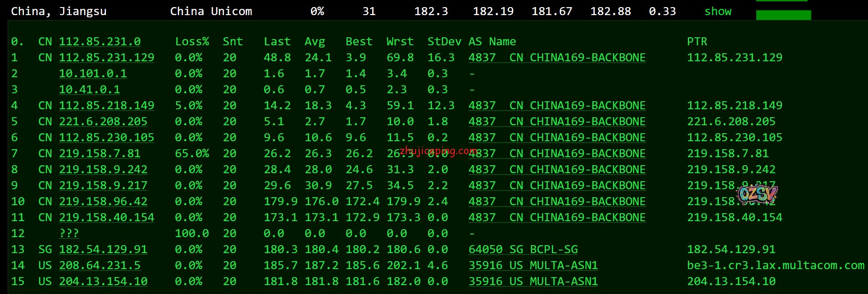The width and height of the screenshot is (868, 294).
Task: Click US hop IP 208.64.231.5
Action: (x=99, y=266)
